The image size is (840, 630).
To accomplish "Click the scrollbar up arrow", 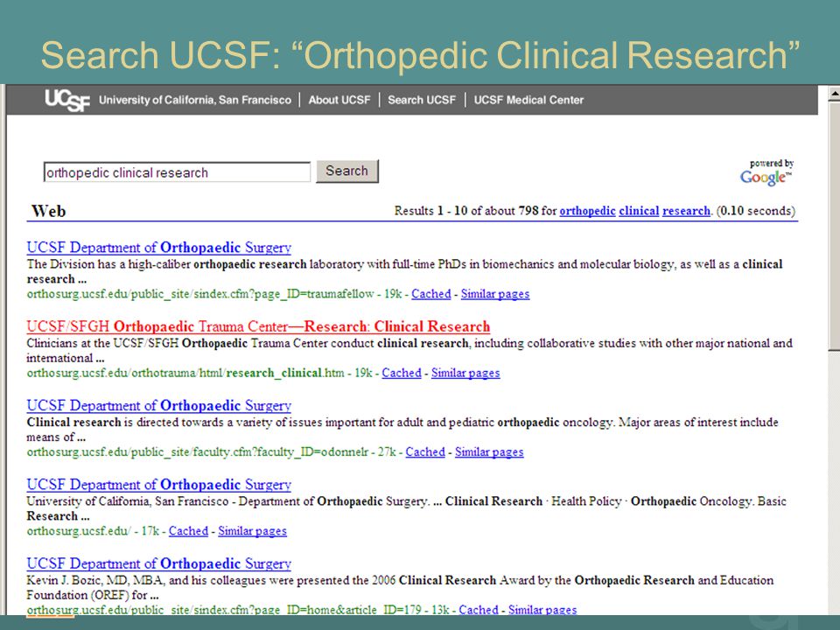I will click(834, 94).
